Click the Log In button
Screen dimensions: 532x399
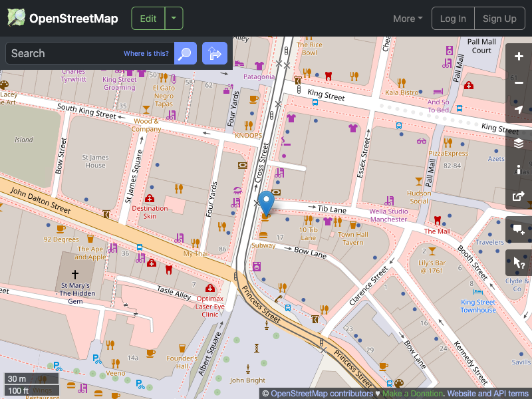pos(453,18)
